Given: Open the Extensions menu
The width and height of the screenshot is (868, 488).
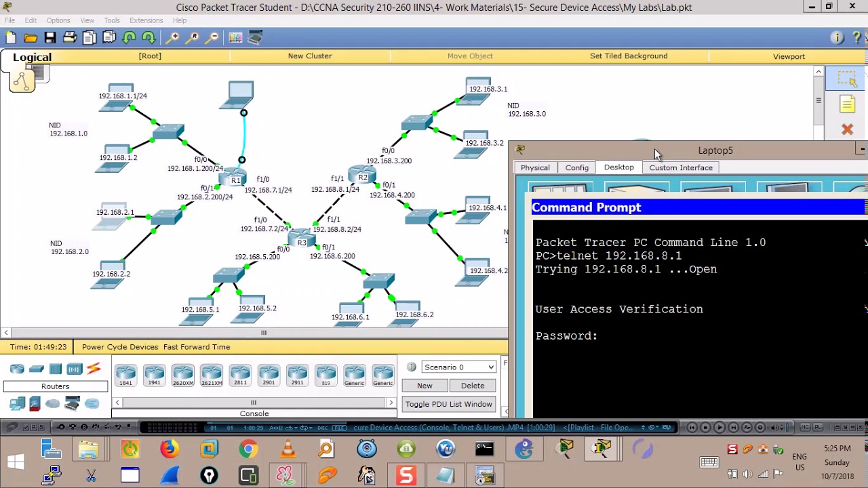Looking at the screenshot, I should (x=146, y=20).
